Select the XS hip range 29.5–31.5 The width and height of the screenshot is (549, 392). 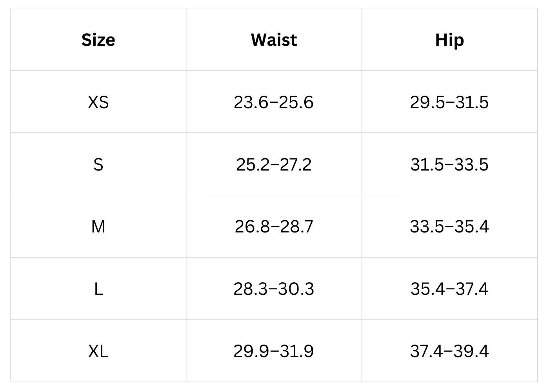[x=449, y=102]
